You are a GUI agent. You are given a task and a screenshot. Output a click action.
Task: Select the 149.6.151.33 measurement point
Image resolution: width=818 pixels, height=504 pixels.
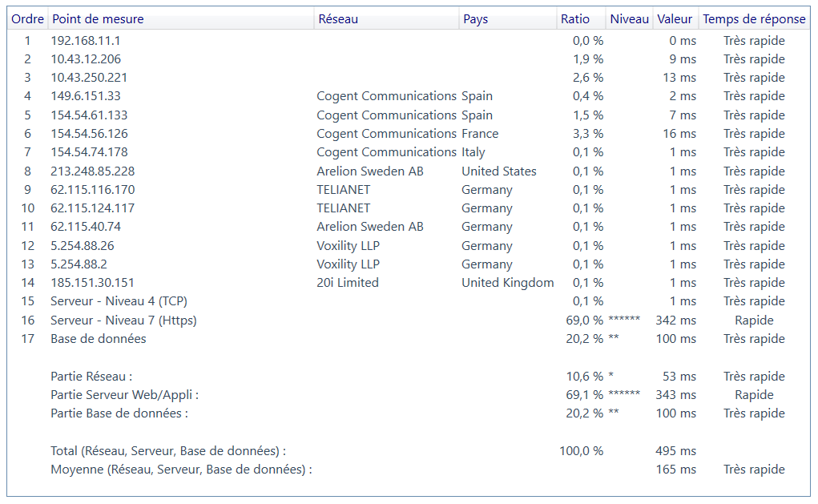click(86, 96)
